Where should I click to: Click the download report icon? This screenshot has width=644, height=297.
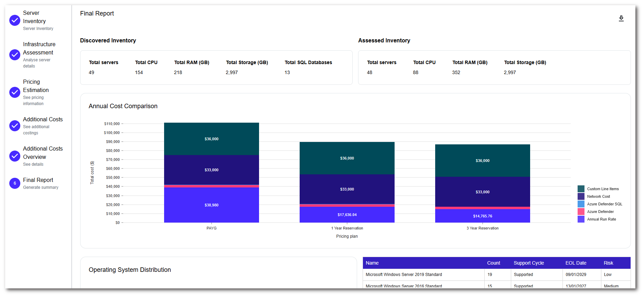(x=621, y=19)
